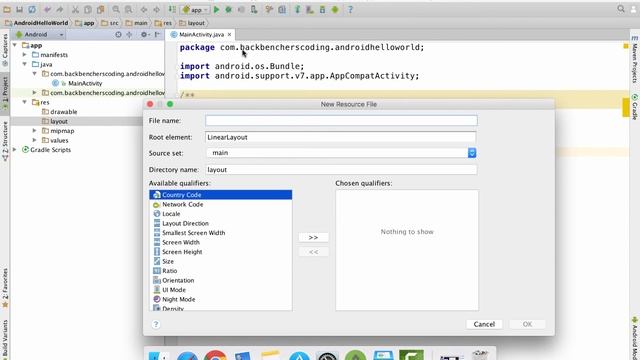This screenshot has width=640, height=360.
Task: Open Help question mark in toolbar
Action: (x=350, y=9)
